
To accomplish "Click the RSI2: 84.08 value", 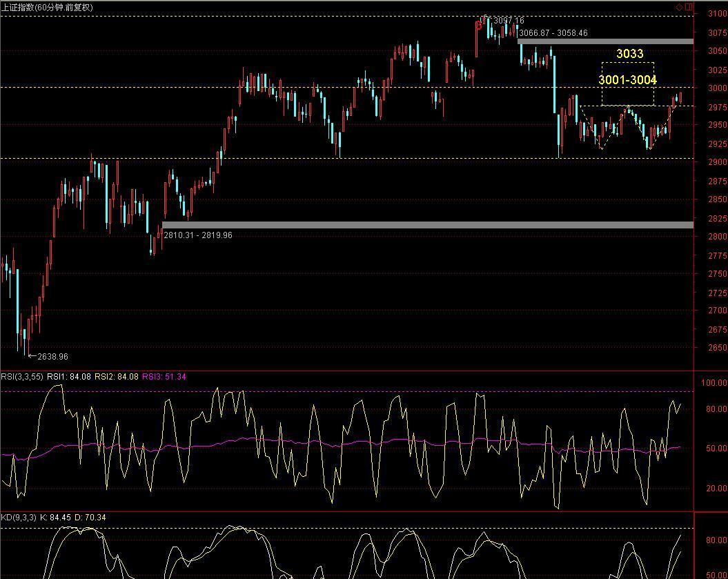I will click(x=117, y=377).
